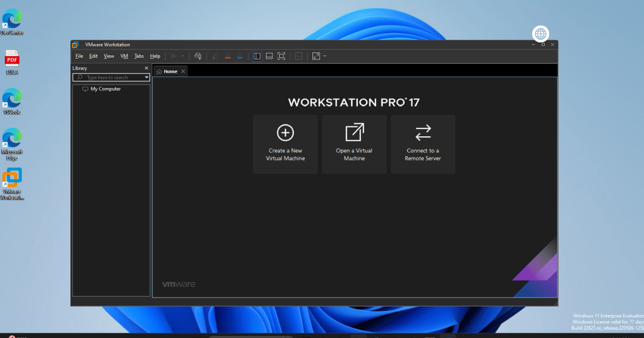This screenshot has width=644, height=338.
Task: Click the stretch guest view icon
Action: click(x=316, y=56)
